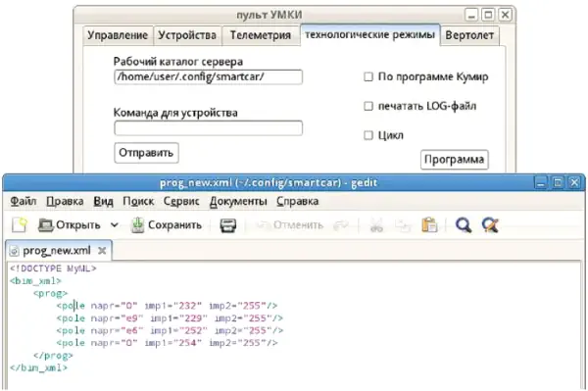This screenshot has width=588, height=391.
Task: Minimize the пульт УМКИ window
Action: (x=471, y=15)
